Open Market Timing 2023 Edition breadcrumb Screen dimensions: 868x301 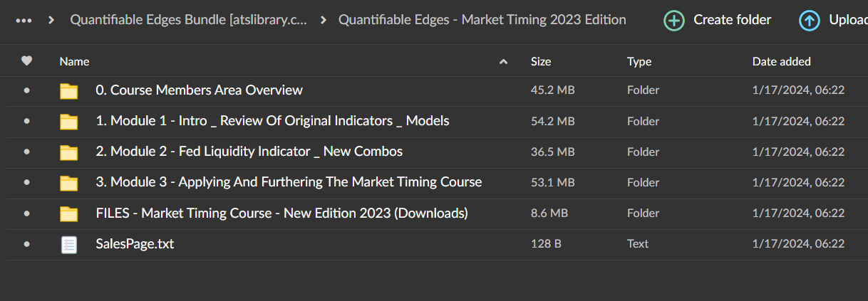click(482, 20)
